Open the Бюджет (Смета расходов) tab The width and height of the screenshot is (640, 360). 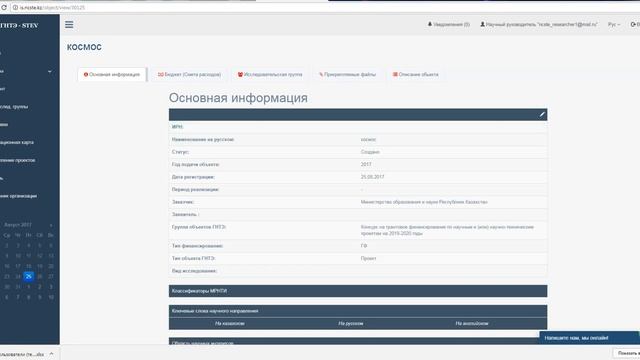189,75
